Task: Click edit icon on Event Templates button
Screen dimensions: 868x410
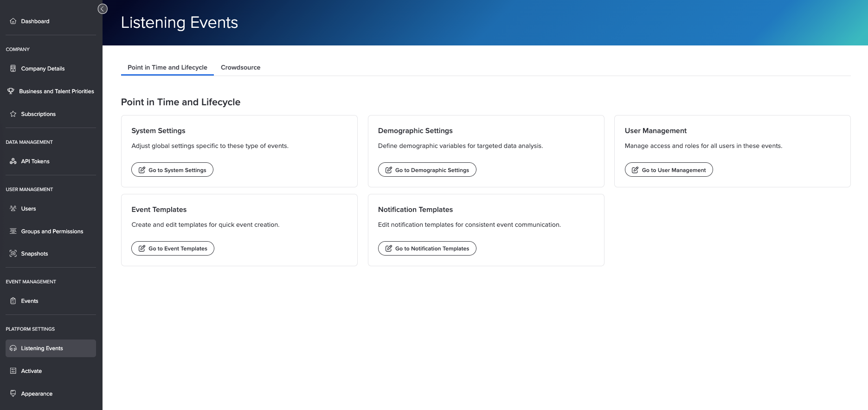Action: click(x=142, y=249)
